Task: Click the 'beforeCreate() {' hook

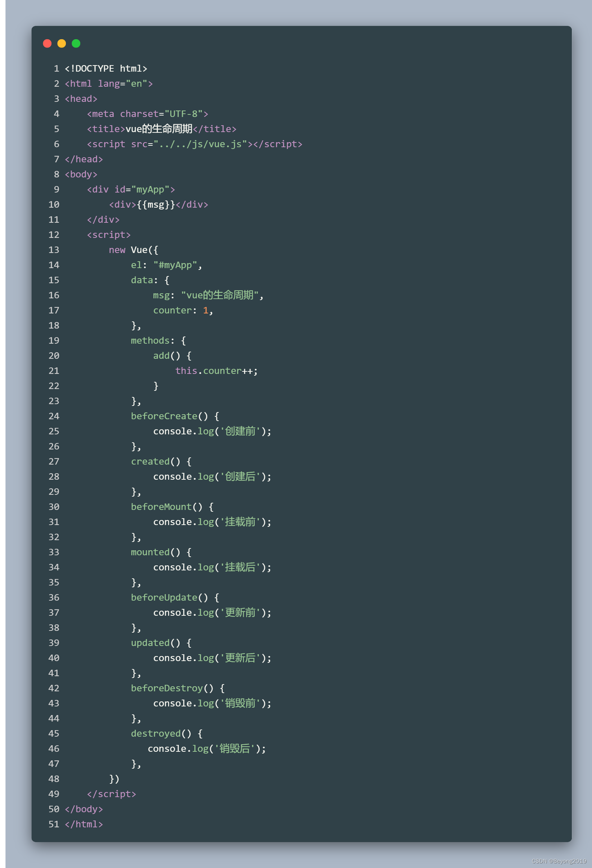Action: point(175,416)
